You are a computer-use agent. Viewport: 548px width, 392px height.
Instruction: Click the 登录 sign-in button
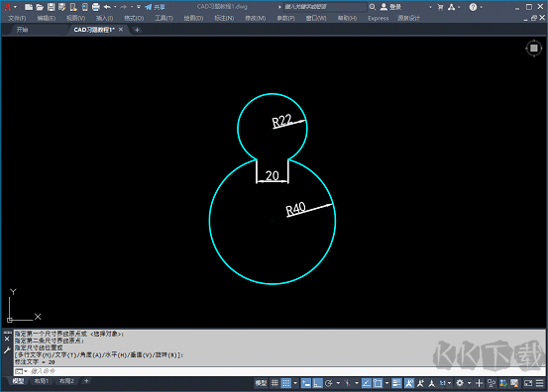(x=391, y=7)
